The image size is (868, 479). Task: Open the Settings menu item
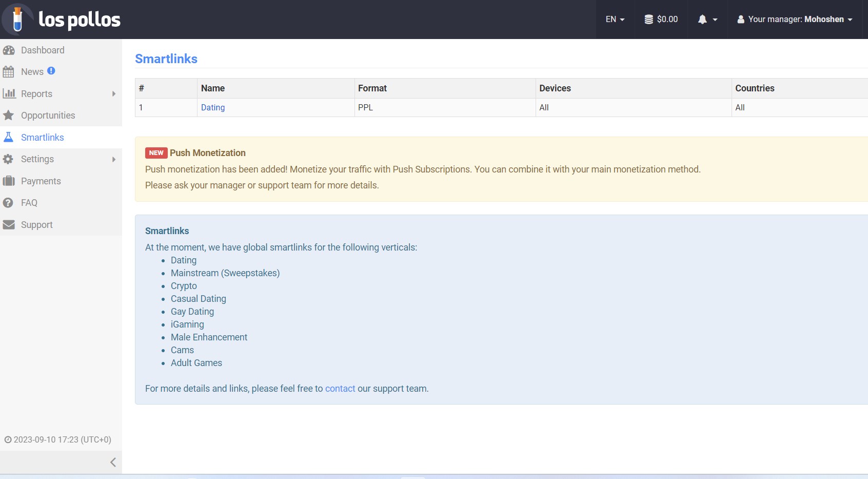(x=37, y=159)
